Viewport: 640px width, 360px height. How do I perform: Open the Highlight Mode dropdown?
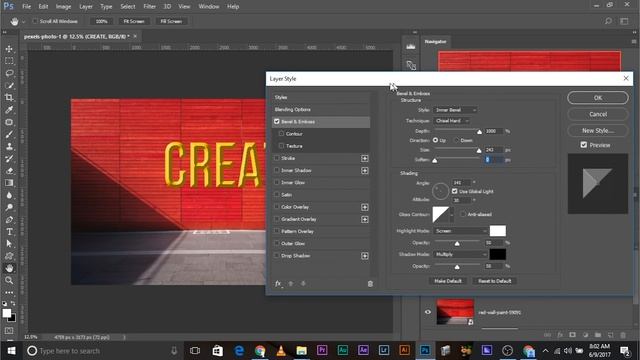tap(460, 231)
